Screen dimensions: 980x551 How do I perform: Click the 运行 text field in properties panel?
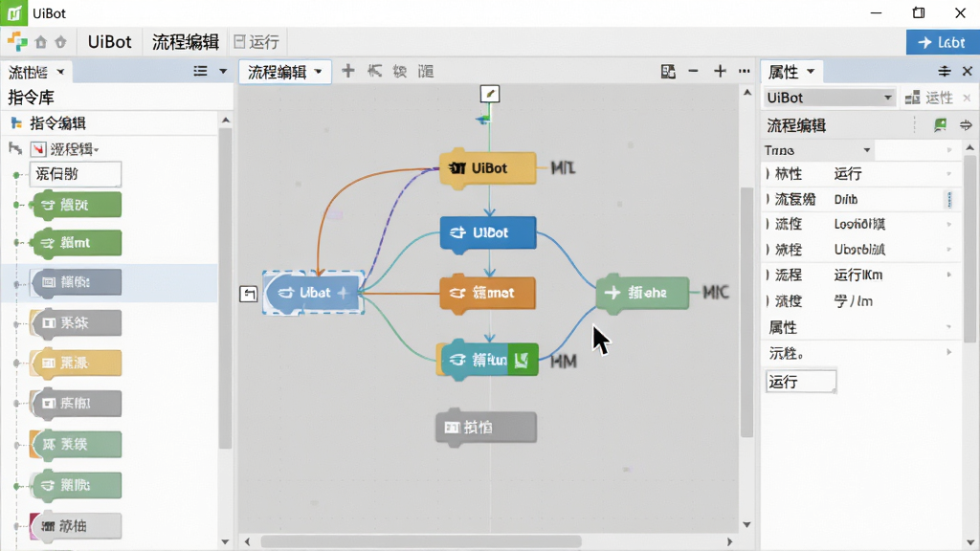coord(801,382)
